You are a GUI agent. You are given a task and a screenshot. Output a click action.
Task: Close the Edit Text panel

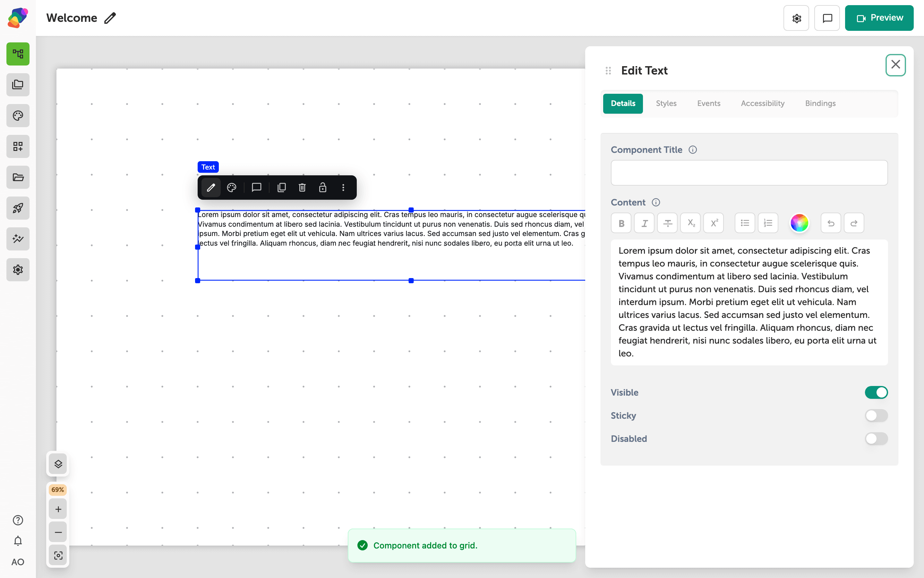click(895, 65)
